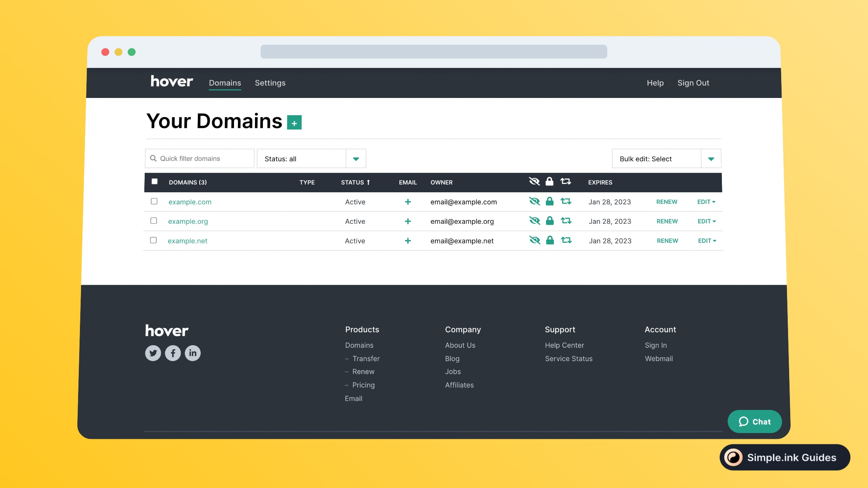868x488 pixels.
Task: Open footer Service Status link
Action: 569,359
